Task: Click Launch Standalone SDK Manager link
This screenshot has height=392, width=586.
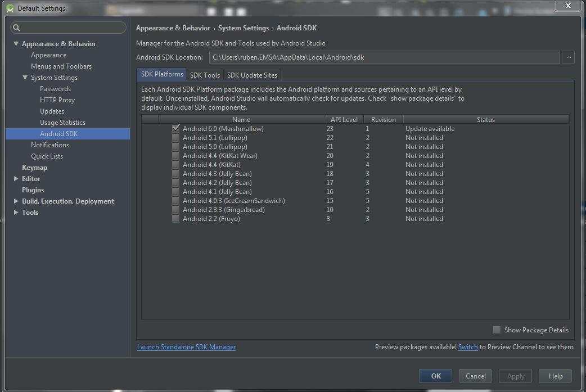Action: (186, 346)
